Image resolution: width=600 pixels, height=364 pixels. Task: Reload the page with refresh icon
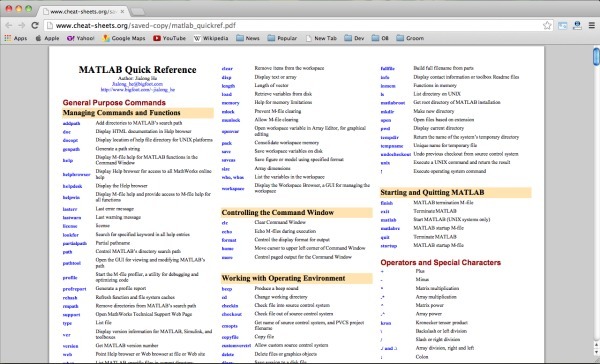click(35, 26)
